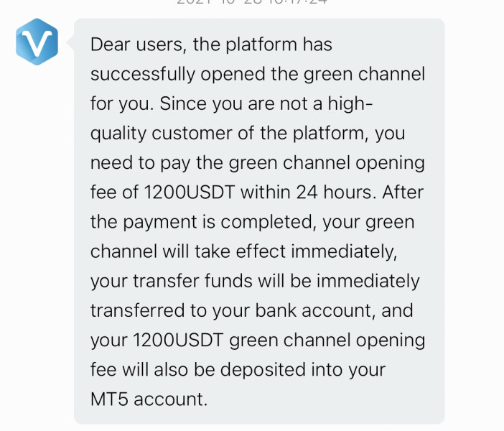
Task: Select the white V letter inside avatar
Action: click(37, 43)
